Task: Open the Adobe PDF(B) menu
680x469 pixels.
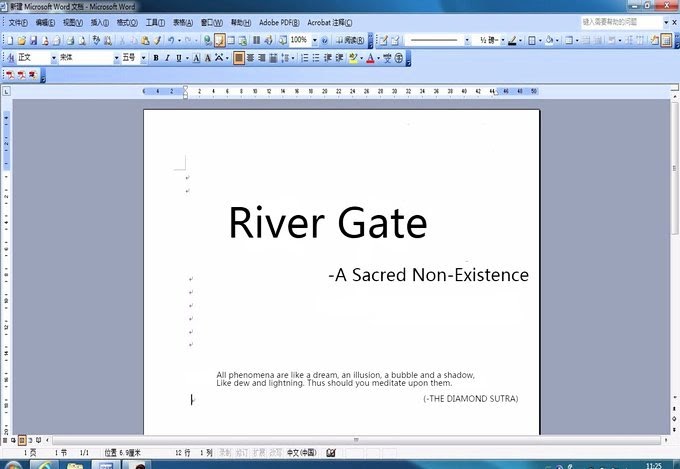Action: [277, 21]
